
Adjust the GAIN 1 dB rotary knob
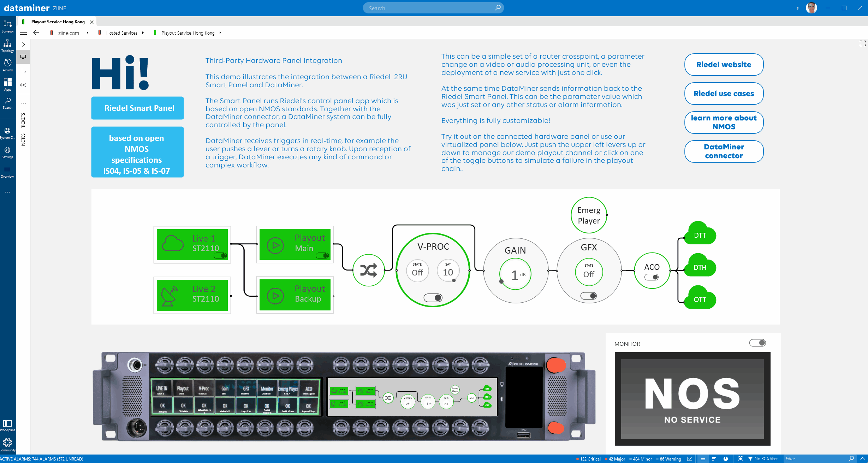click(515, 274)
